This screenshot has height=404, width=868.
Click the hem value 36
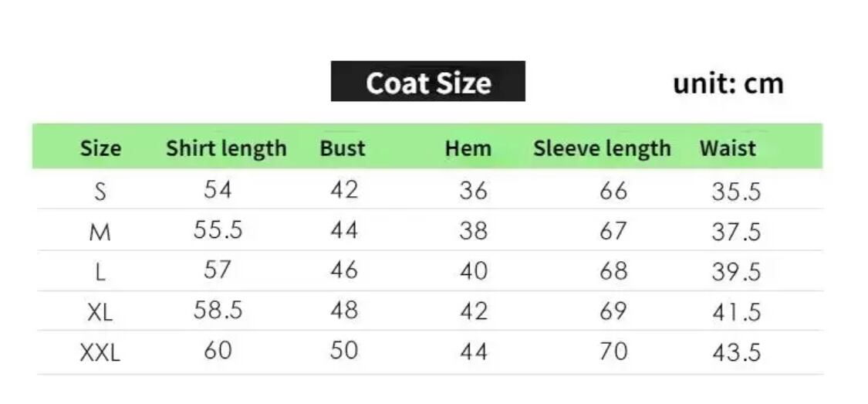473,190
